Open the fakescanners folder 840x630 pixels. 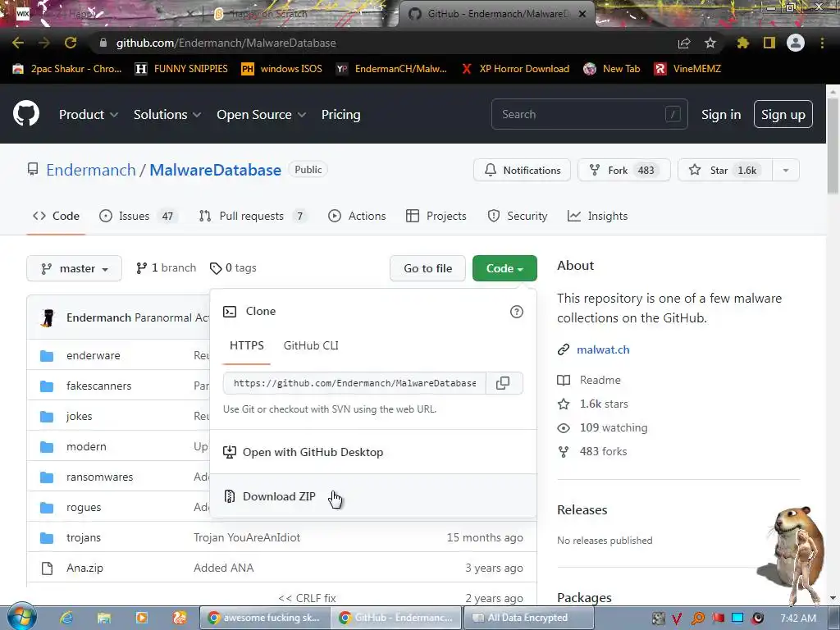click(98, 386)
